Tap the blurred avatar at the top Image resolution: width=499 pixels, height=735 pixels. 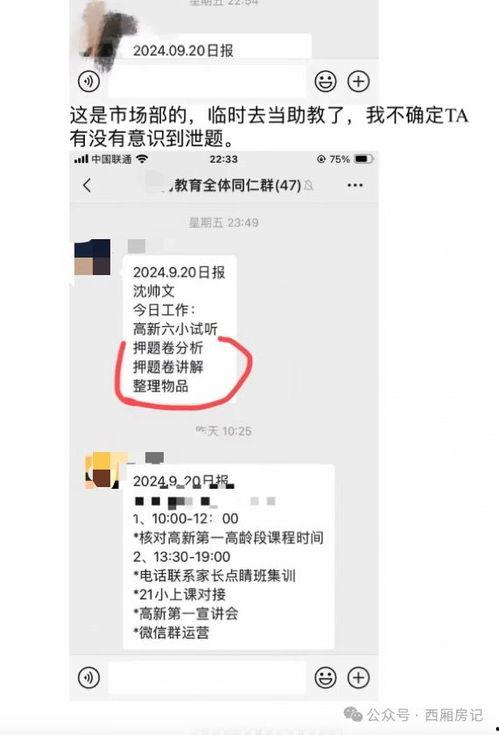pyautogui.click(x=105, y=35)
